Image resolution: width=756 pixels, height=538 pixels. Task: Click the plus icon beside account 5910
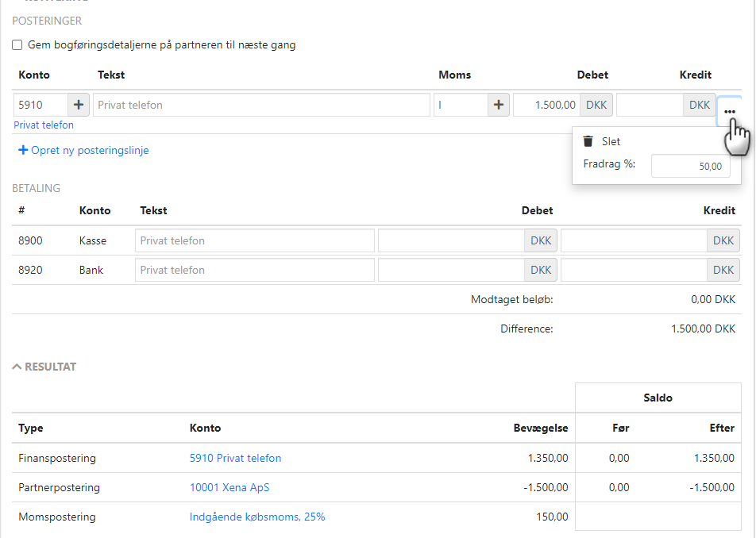tap(79, 105)
